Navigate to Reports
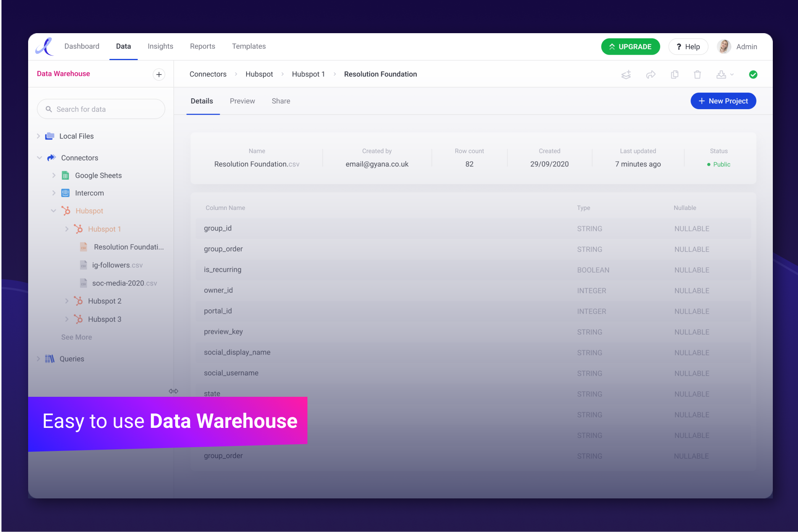The width and height of the screenshot is (798, 532). [x=202, y=46]
